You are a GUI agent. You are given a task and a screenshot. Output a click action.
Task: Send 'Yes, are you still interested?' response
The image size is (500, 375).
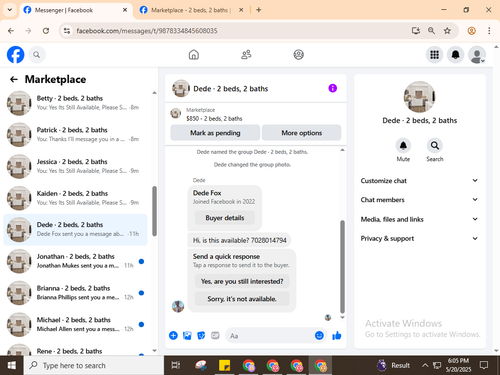point(242,281)
